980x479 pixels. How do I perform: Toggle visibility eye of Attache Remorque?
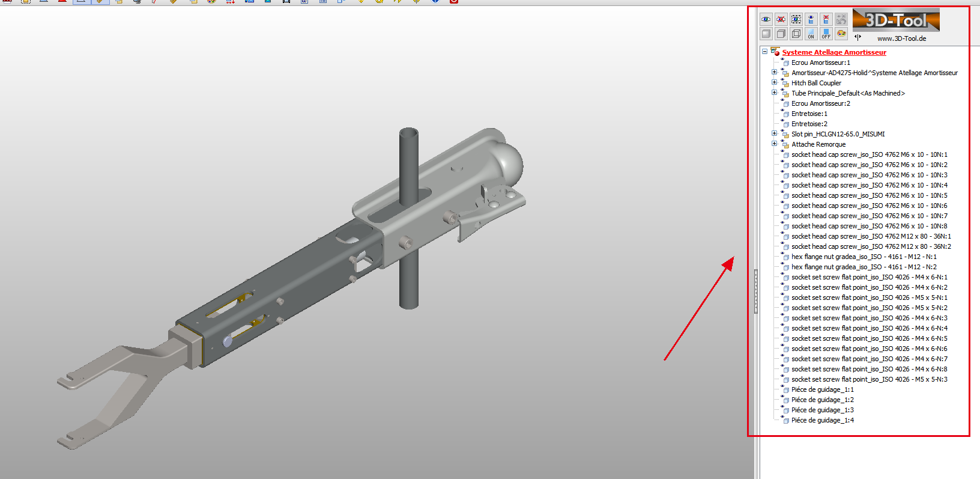782,141
